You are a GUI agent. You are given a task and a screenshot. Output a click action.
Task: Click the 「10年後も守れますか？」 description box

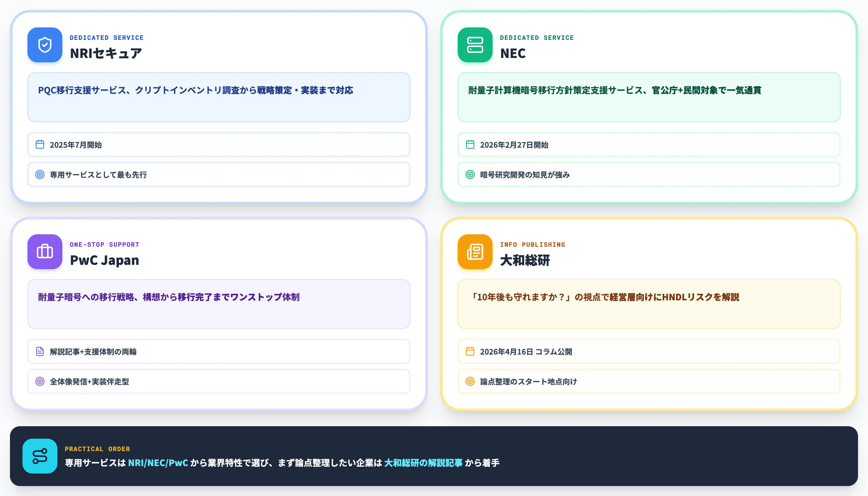649,304
